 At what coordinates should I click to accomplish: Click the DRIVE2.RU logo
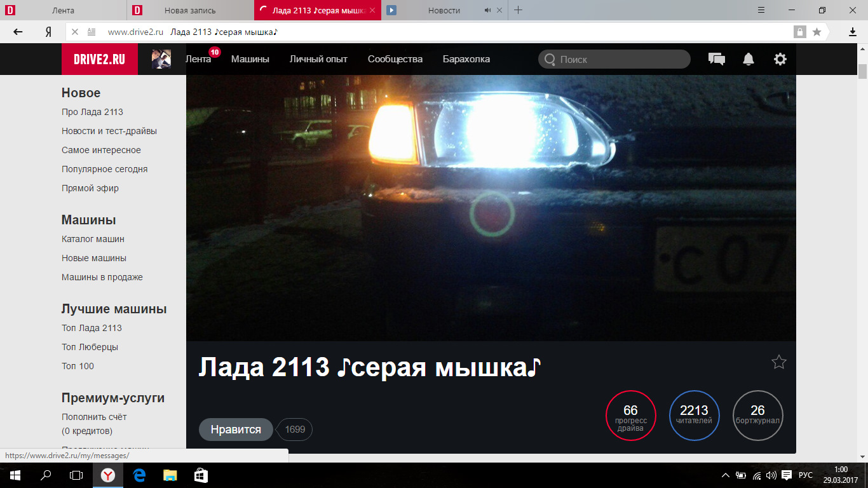99,58
